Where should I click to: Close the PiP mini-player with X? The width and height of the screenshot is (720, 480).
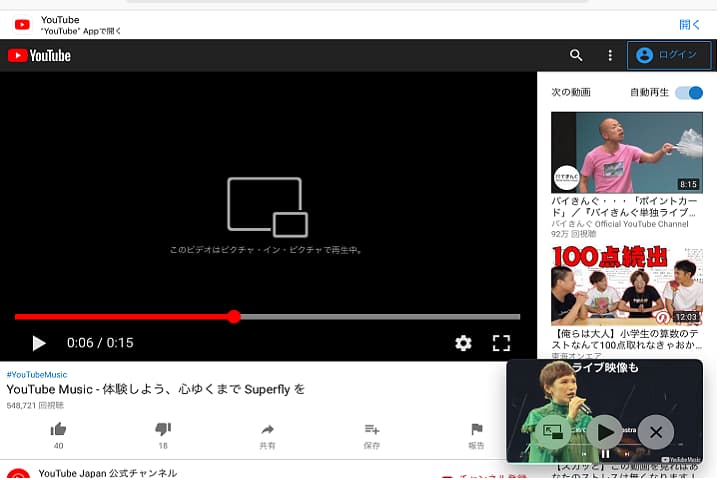[x=656, y=432]
